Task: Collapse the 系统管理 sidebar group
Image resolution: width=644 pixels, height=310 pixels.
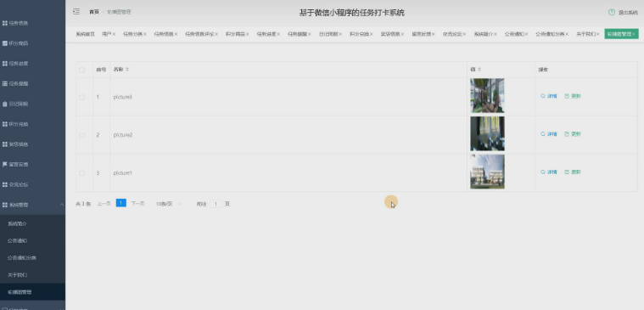Action: (x=32, y=205)
